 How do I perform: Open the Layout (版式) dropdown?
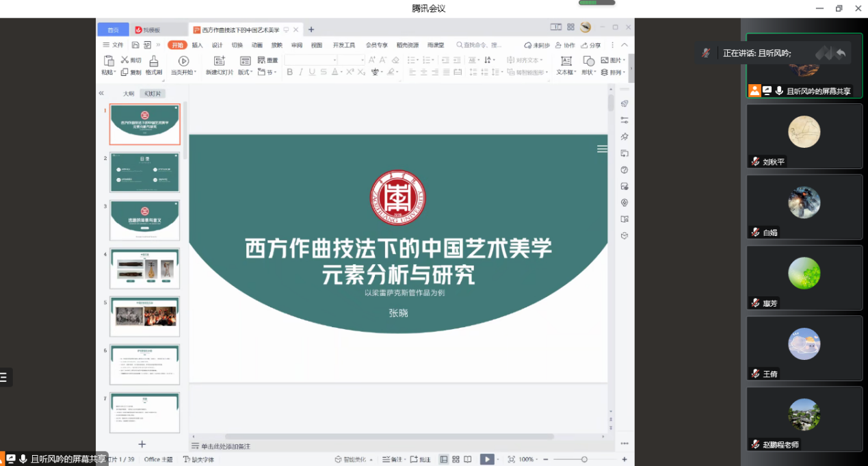(245, 73)
